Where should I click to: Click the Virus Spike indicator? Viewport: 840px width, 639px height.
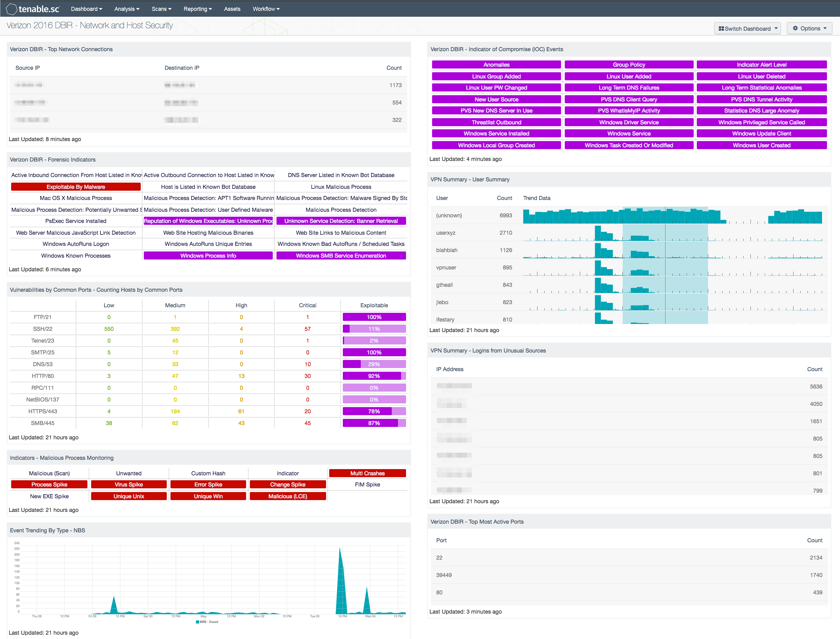129,485
